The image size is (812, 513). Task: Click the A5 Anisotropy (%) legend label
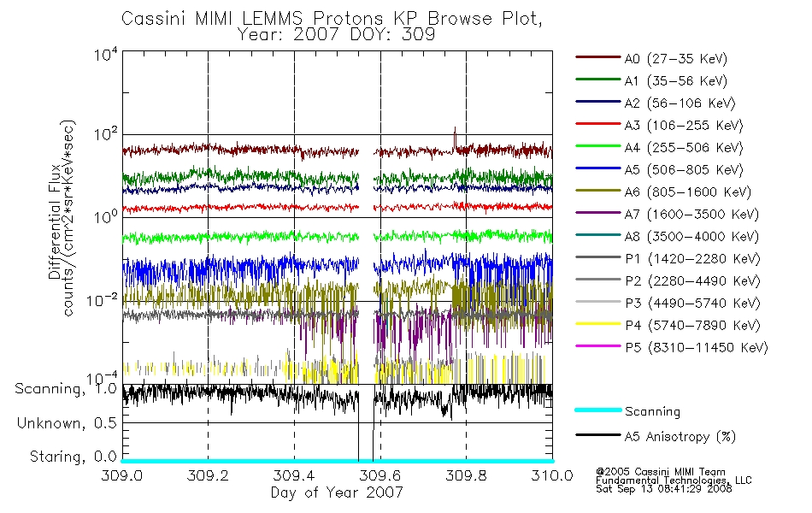680,437
